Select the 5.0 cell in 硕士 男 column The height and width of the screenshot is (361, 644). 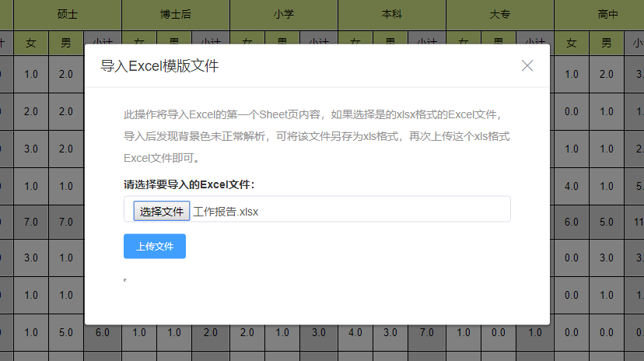[x=66, y=332]
